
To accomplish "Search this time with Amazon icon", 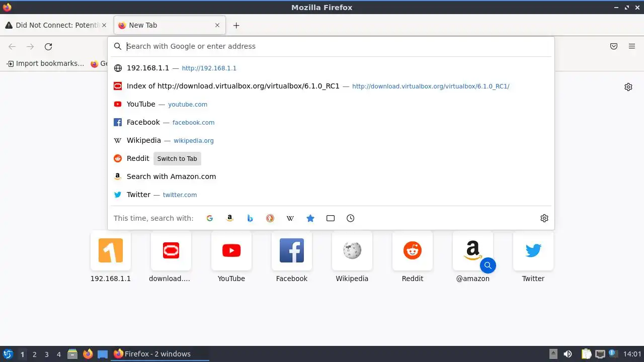I will click(230, 218).
